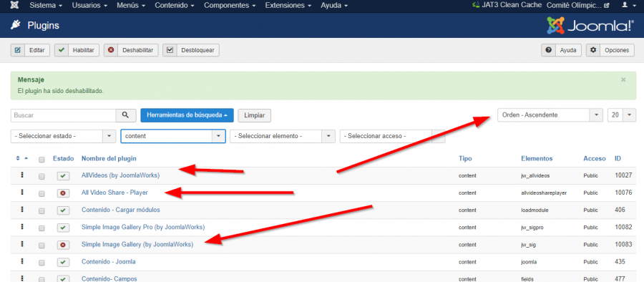Open the Usuarios menu

pyautogui.click(x=89, y=6)
